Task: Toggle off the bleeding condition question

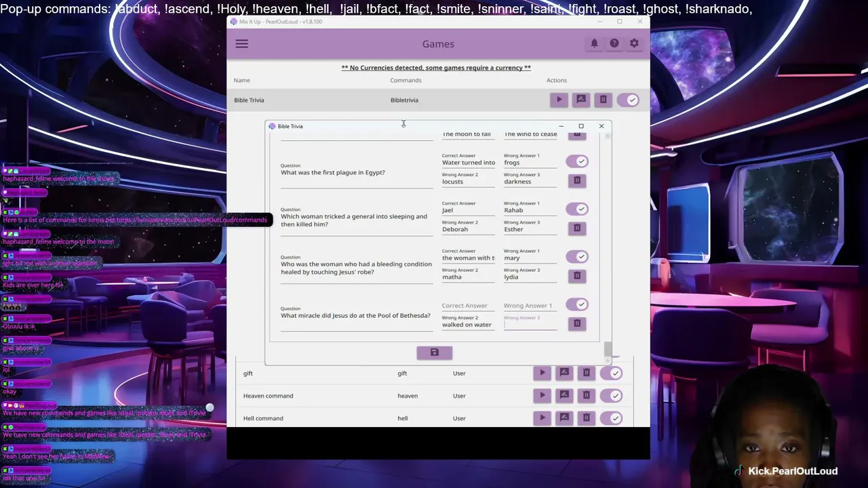Action: coord(577,257)
